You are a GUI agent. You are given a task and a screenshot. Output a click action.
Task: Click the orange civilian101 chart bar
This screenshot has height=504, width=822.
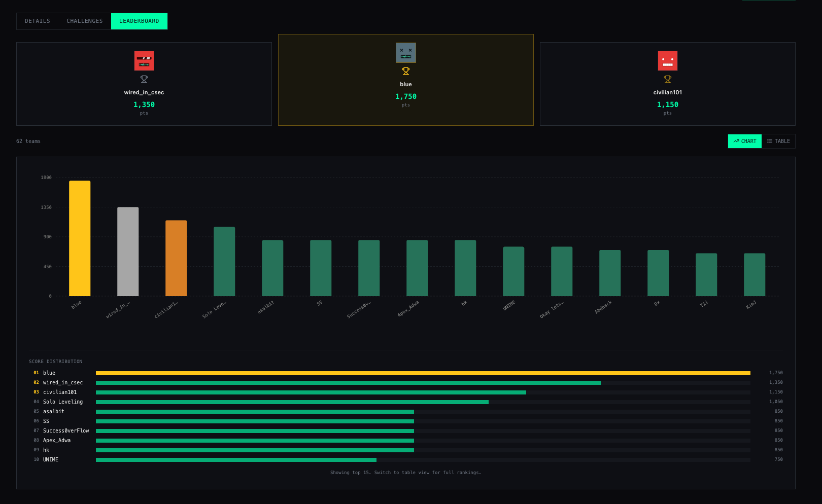tap(176, 258)
